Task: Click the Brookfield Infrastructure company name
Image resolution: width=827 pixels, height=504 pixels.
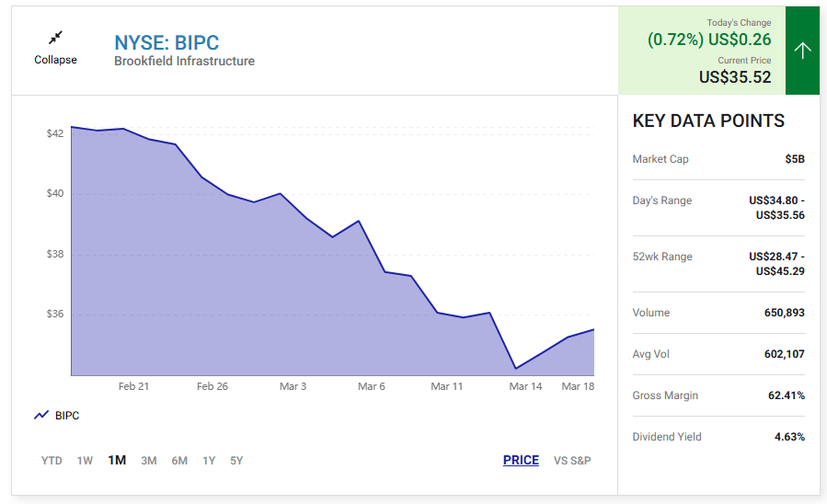Action: click(184, 61)
